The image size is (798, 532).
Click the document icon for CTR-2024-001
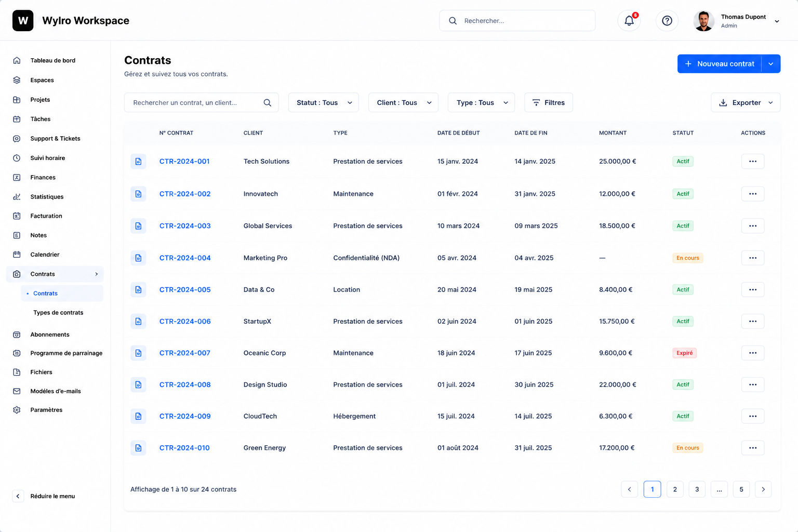coord(138,162)
